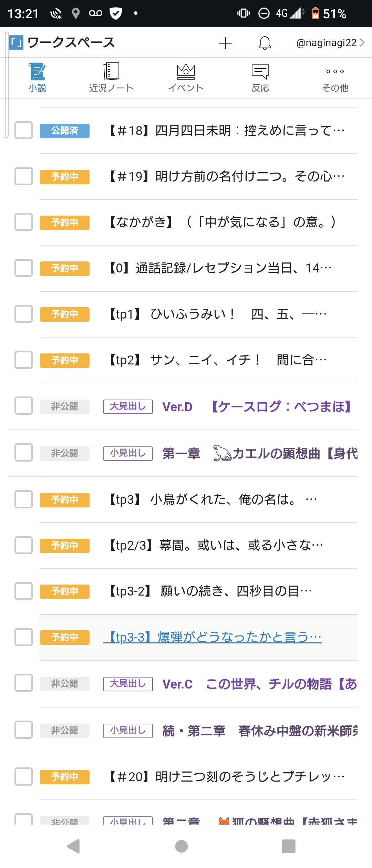Check the box for episode #18
The height and width of the screenshot is (868, 372).
tap(23, 130)
